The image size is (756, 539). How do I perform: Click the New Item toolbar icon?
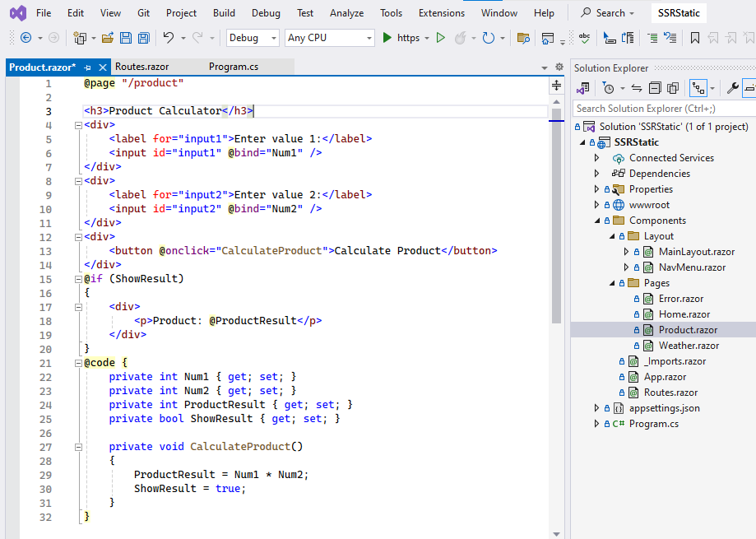point(80,38)
